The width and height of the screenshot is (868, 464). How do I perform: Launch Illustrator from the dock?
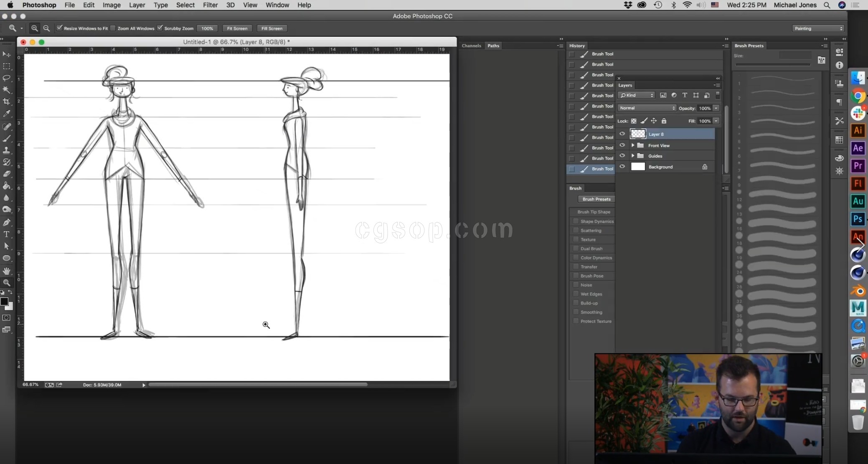[858, 130]
